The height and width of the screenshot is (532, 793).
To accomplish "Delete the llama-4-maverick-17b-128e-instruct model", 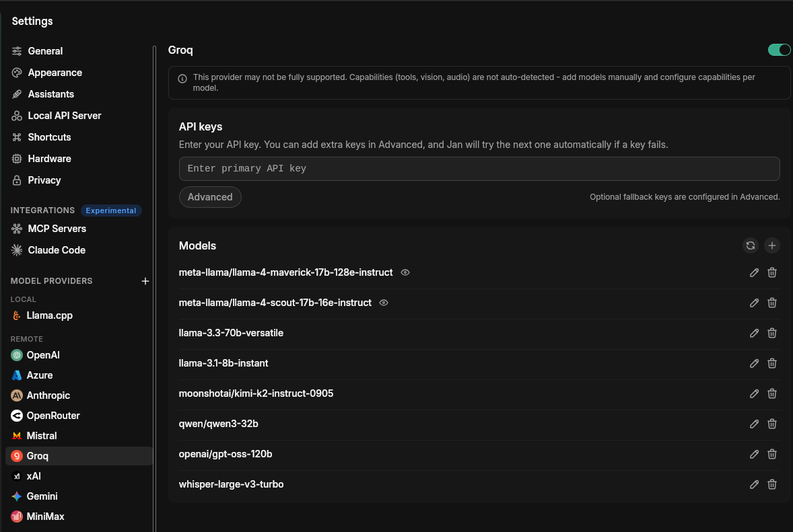I will [x=771, y=273].
